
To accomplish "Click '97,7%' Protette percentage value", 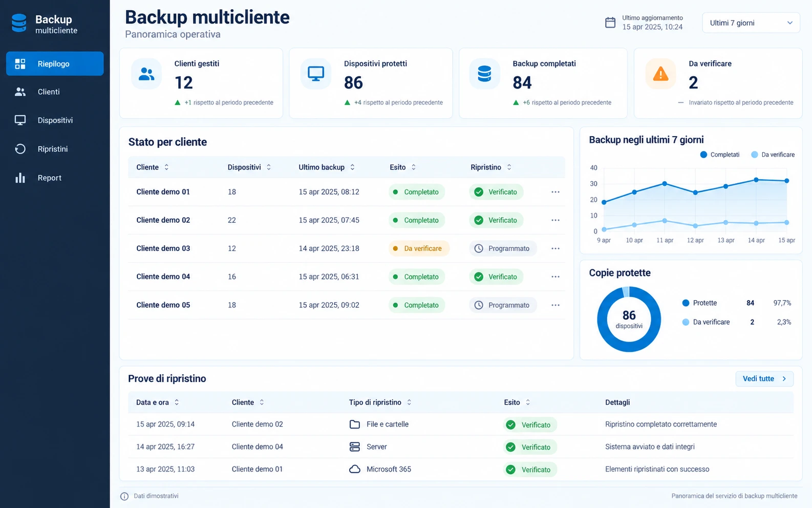I will click(x=782, y=303).
